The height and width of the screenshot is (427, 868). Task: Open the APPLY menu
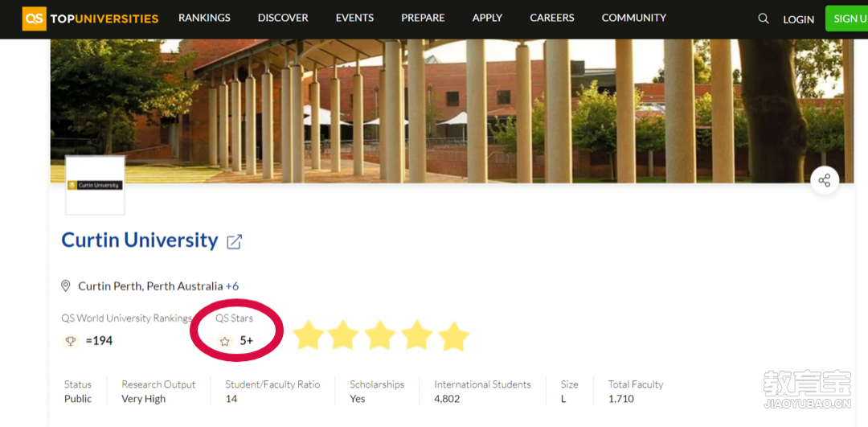[487, 18]
